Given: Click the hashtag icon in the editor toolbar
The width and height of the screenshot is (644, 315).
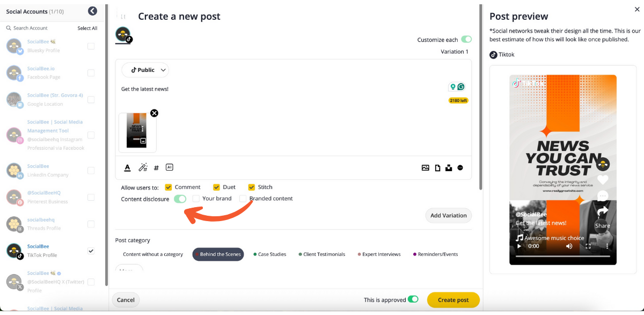Looking at the screenshot, I should [x=156, y=168].
